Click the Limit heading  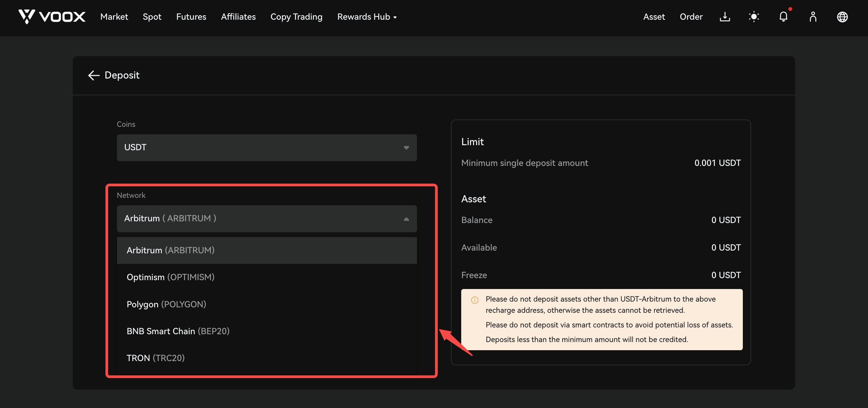pos(472,142)
